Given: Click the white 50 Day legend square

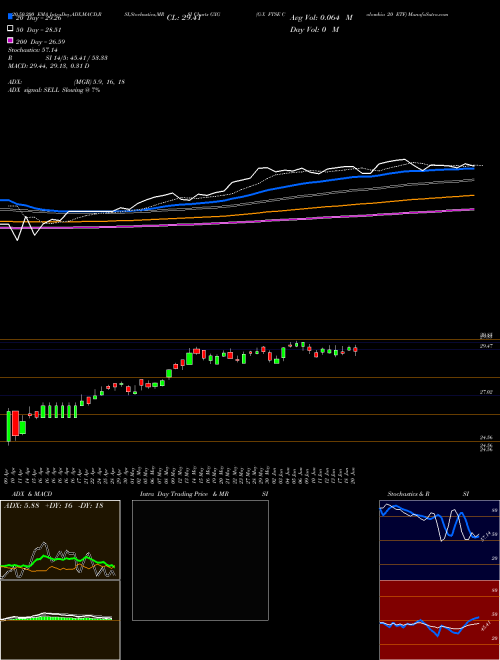Looking at the screenshot, I should click(x=10, y=28).
